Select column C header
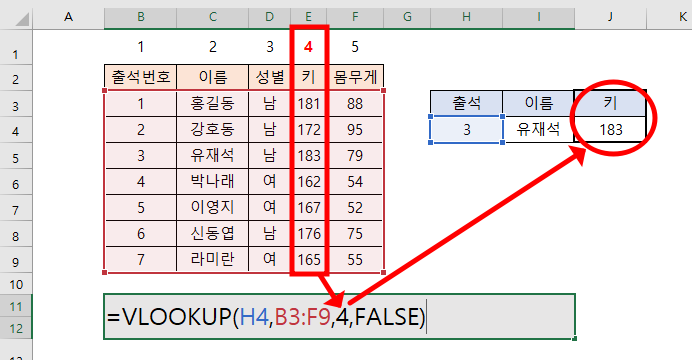 click(212, 17)
